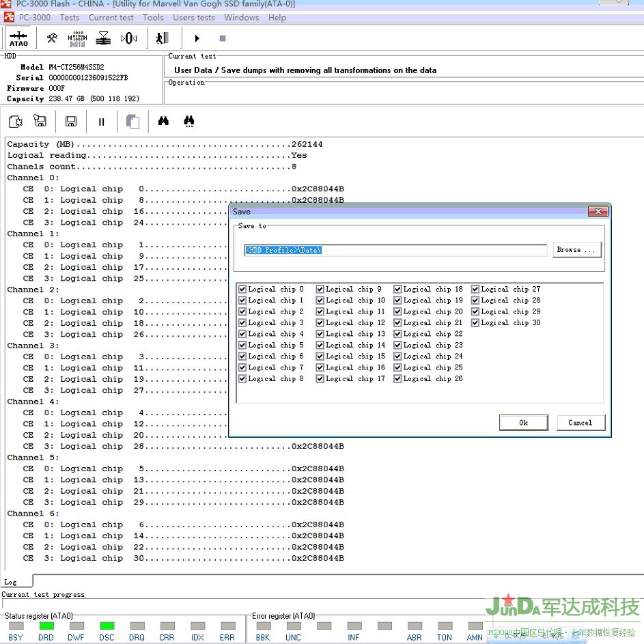The width and height of the screenshot is (644, 644).
Task: Click the stop square toolbar button
Action: 223,38
